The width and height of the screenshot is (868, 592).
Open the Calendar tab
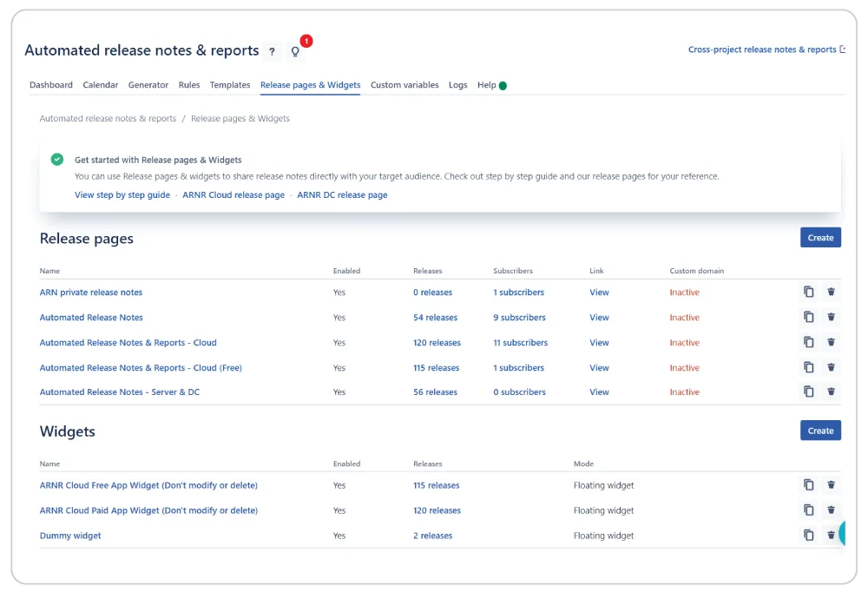point(100,85)
